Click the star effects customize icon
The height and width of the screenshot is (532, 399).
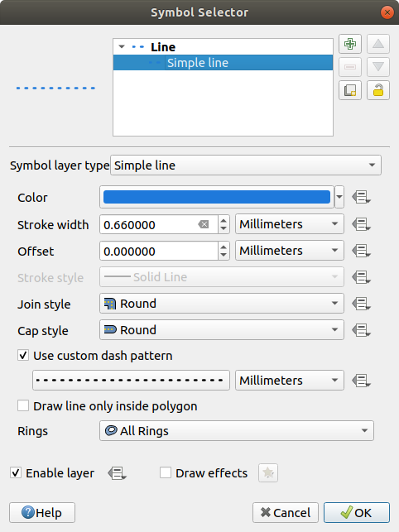coord(268,472)
